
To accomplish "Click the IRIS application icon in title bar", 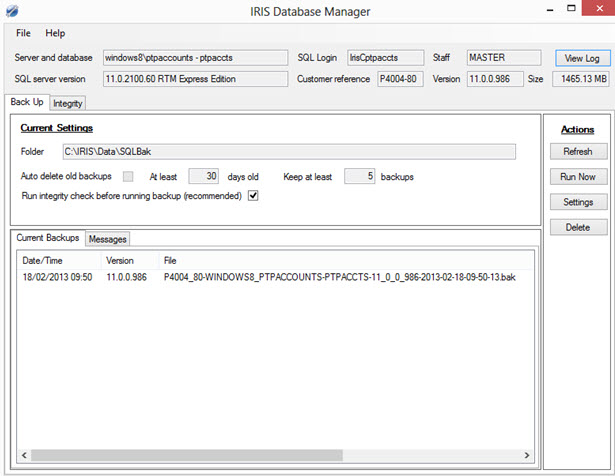I will 12,11.
